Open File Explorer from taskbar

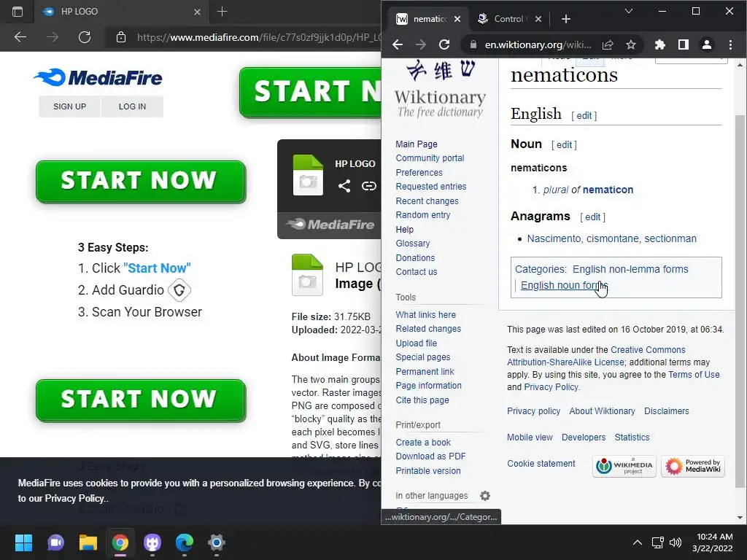(x=88, y=542)
